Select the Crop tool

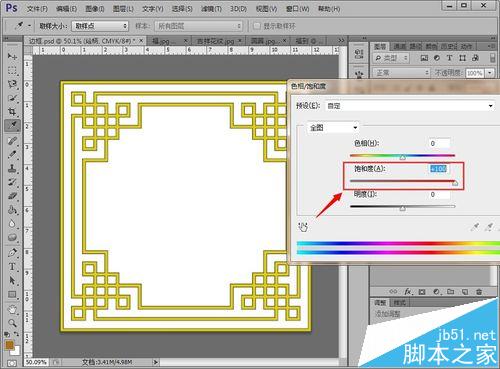pyautogui.click(x=12, y=112)
